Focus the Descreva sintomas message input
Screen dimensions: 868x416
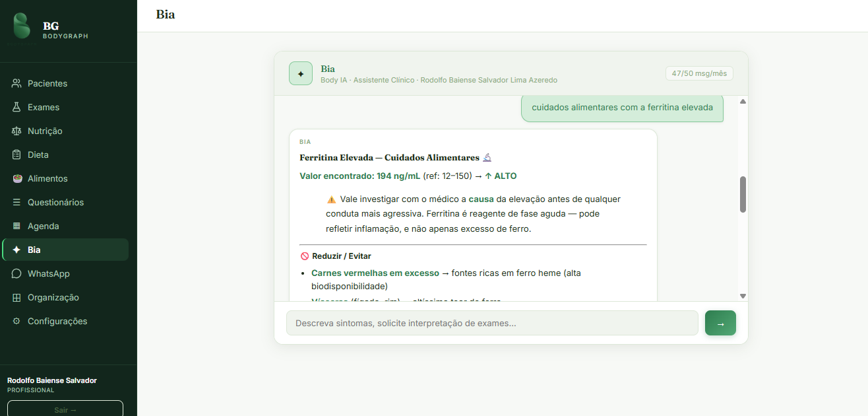click(492, 323)
